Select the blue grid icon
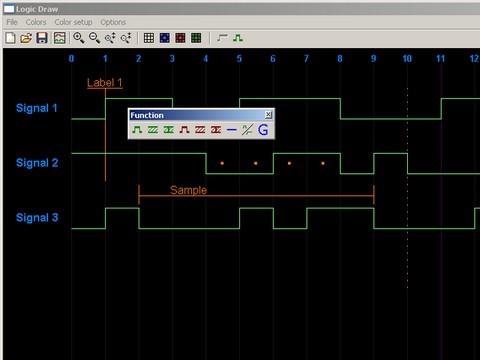Viewport: 480px width, 360px height. [165, 38]
